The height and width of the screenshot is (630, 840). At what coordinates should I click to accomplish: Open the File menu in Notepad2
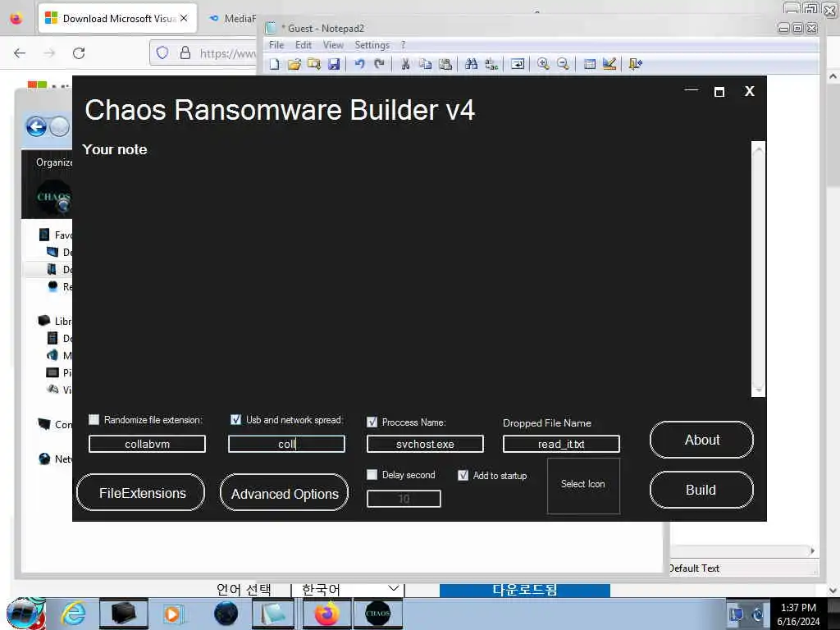pos(276,45)
